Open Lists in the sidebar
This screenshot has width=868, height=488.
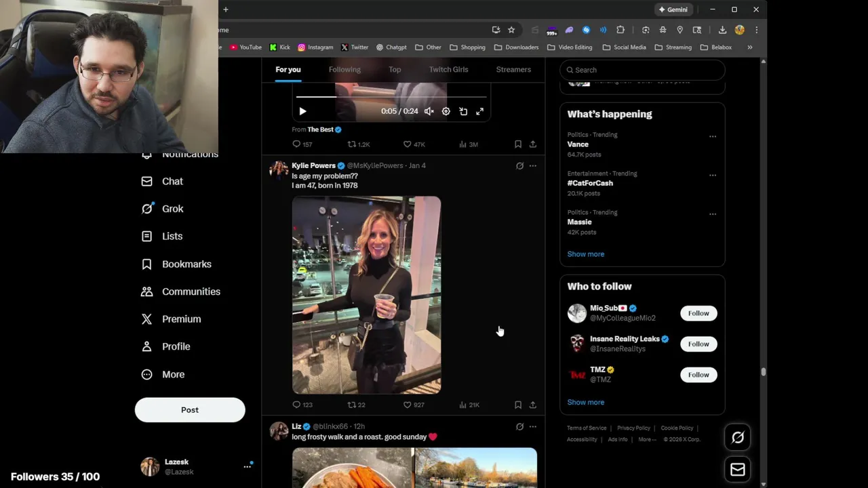click(x=162, y=237)
